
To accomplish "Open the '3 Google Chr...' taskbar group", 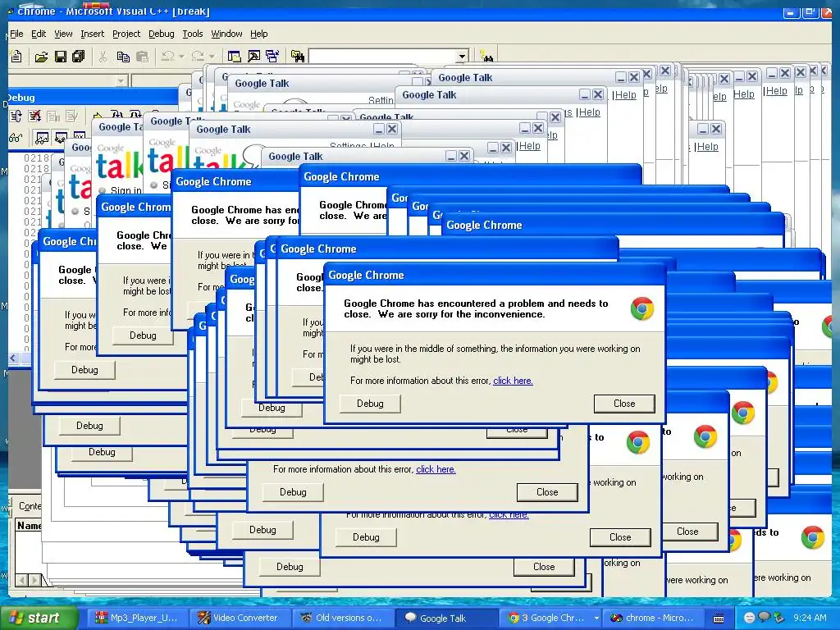I will [550, 618].
